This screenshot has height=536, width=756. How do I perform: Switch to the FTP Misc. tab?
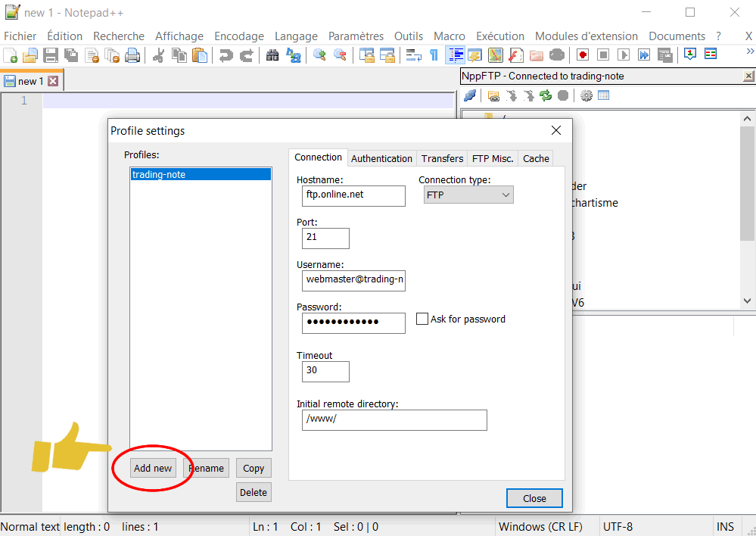coord(493,159)
